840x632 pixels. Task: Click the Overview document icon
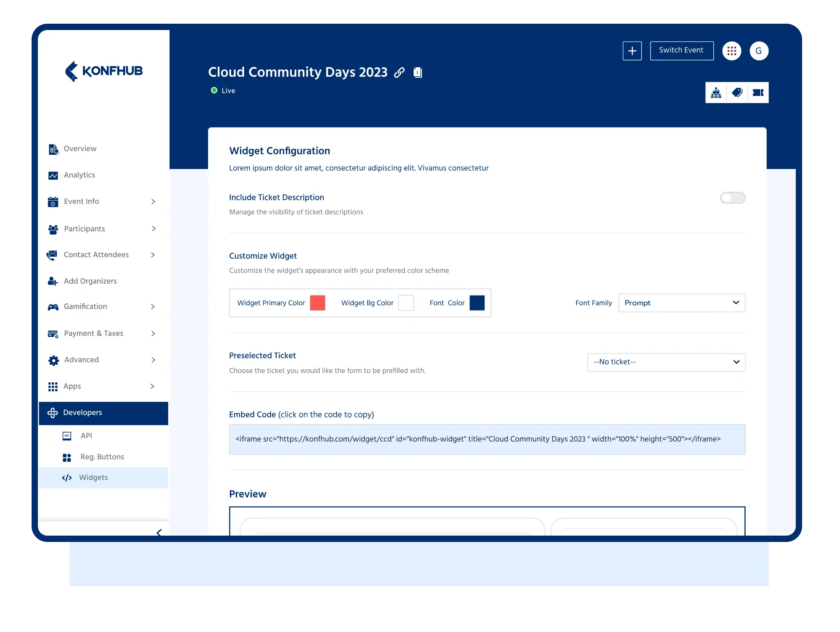point(53,149)
